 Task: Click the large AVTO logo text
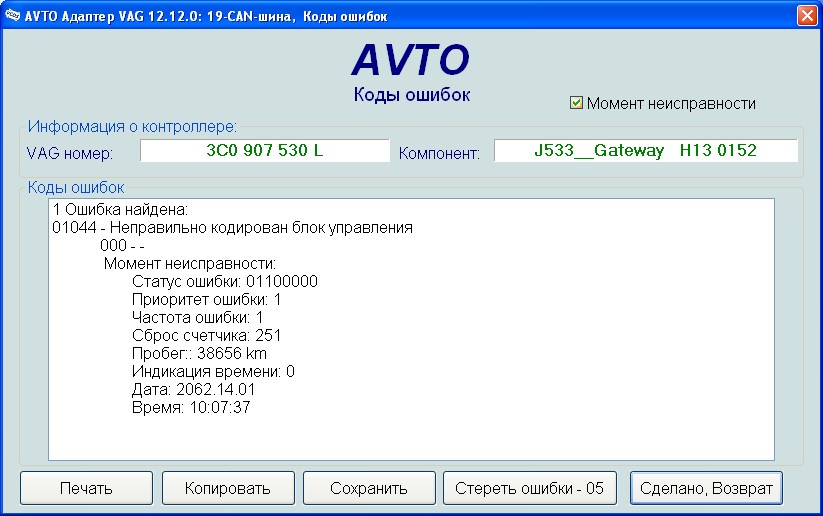pyautogui.click(x=411, y=61)
